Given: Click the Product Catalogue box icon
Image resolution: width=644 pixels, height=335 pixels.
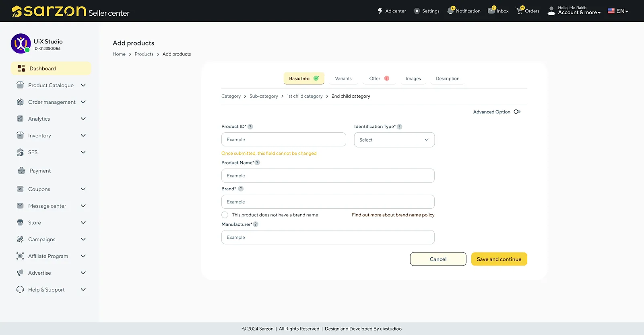Looking at the screenshot, I should tap(20, 85).
